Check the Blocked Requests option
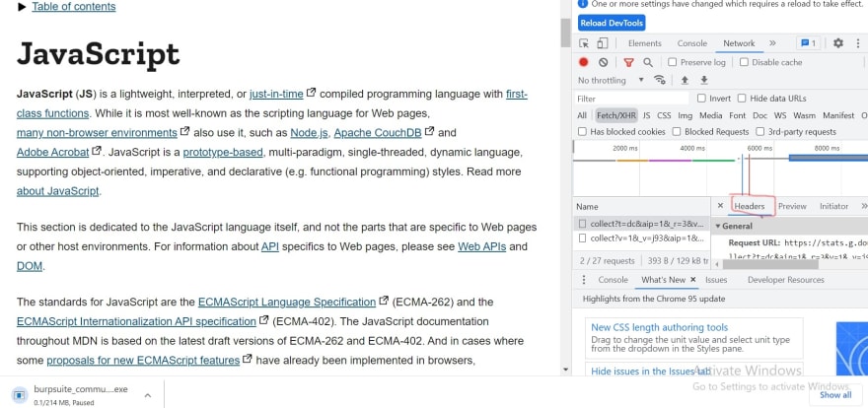868x408 pixels. [x=677, y=132]
